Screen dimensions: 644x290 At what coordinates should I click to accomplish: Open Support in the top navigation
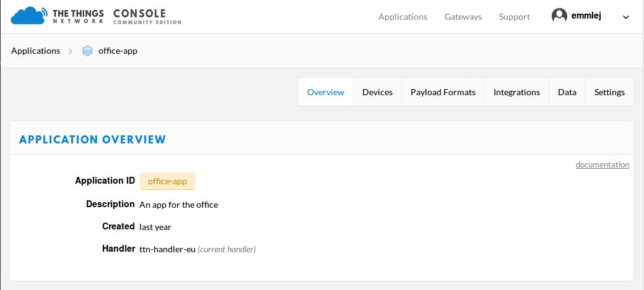coord(514,17)
